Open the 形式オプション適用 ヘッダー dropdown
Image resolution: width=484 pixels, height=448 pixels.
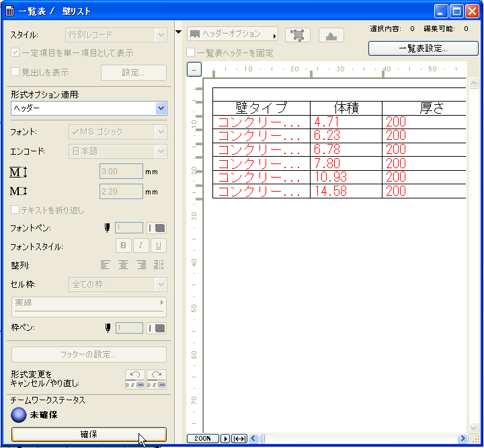pyautogui.click(x=89, y=108)
